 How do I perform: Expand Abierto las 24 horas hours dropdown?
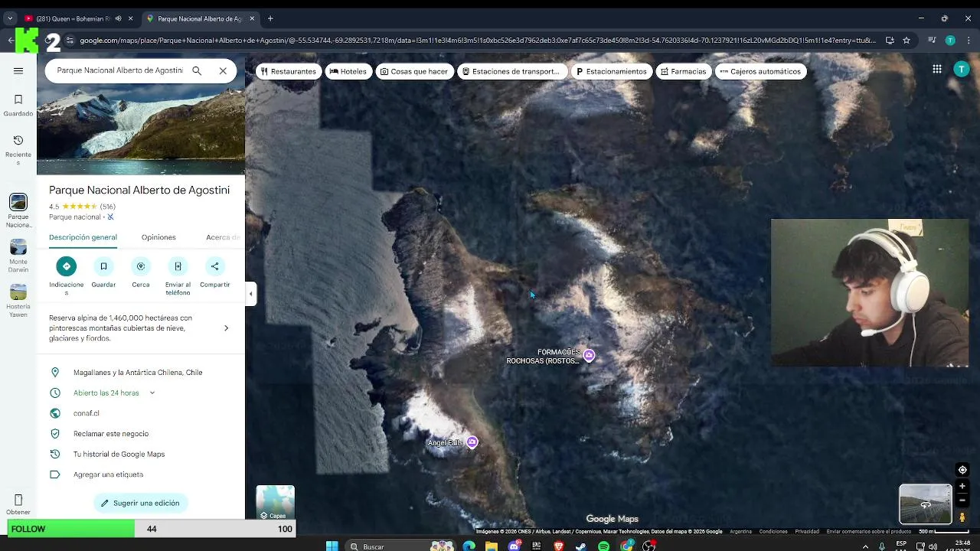pos(152,393)
